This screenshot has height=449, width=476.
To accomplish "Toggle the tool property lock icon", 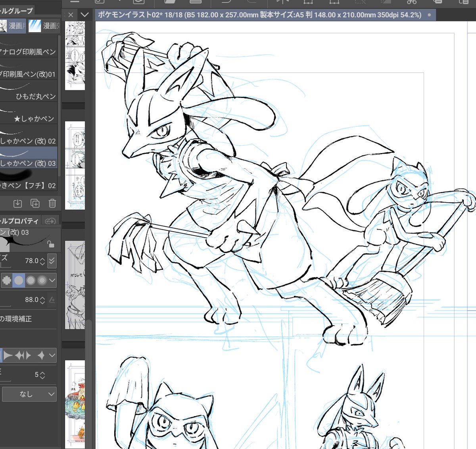I will point(50,244).
